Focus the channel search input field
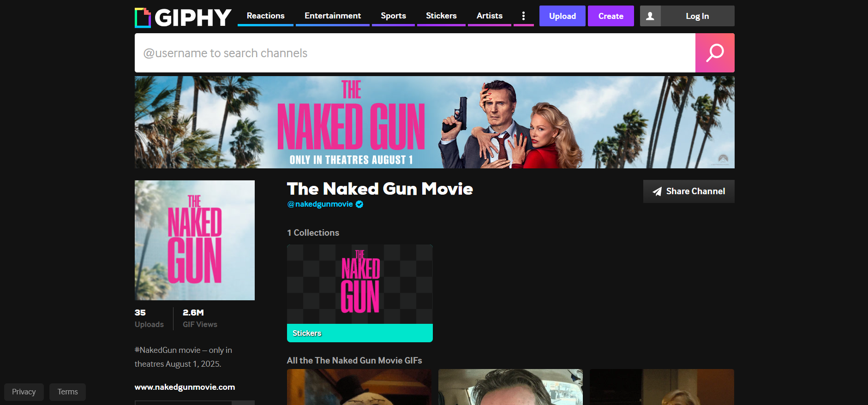This screenshot has width=868, height=405. [x=415, y=53]
